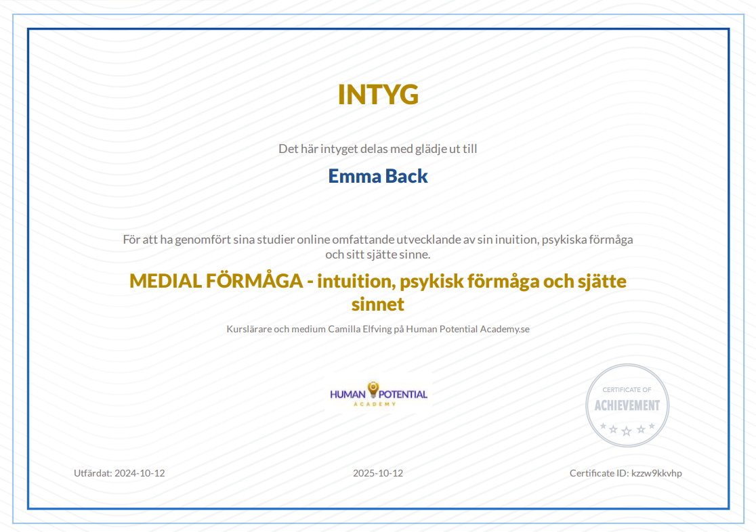Click the line "Det här intyget delas med glädje ut till"

[x=378, y=149]
